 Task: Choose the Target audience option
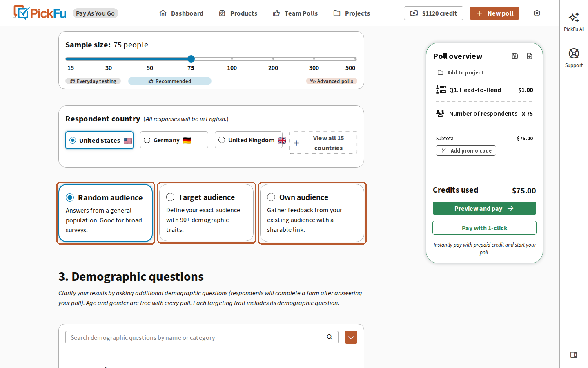point(206,213)
